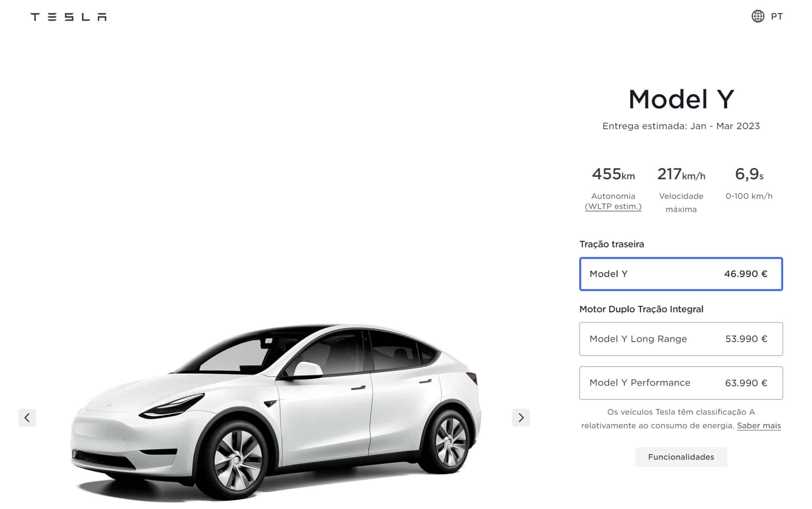Show next car image with right arrow

(521, 418)
